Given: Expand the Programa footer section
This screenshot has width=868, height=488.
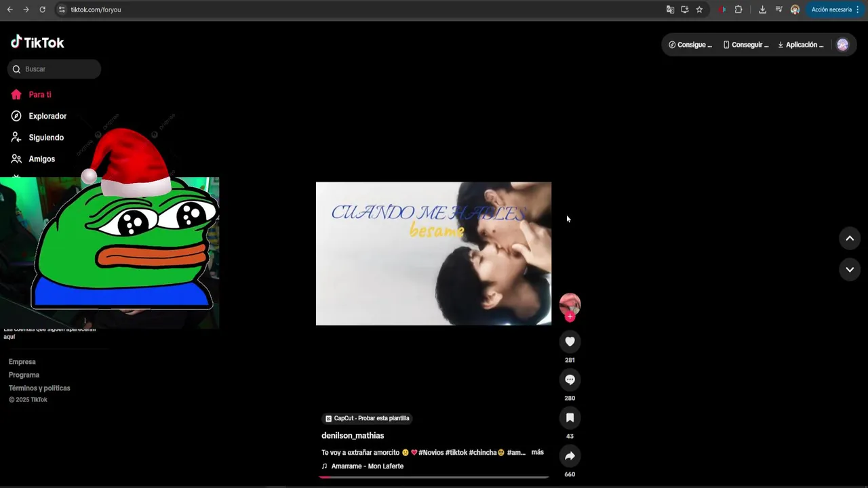Looking at the screenshot, I should coord(24,375).
